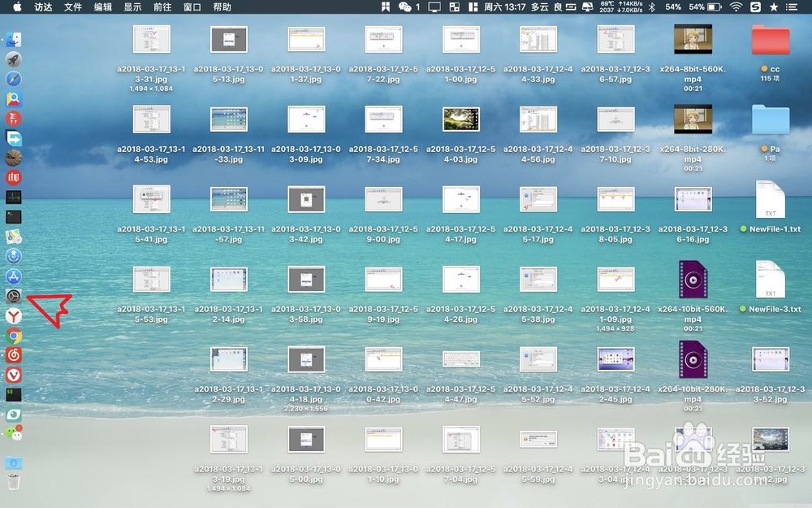Open the Trash in the Dock

click(x=14, y=482)
